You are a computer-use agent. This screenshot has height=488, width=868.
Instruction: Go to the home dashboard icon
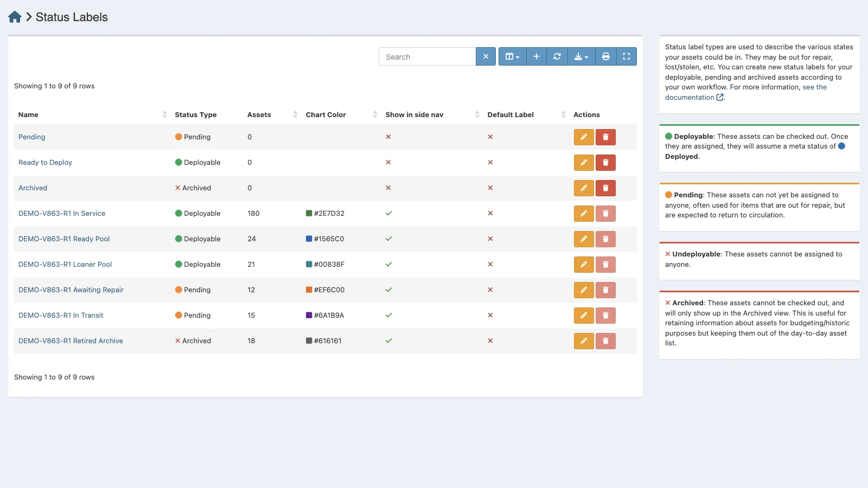tap(15, 17)
